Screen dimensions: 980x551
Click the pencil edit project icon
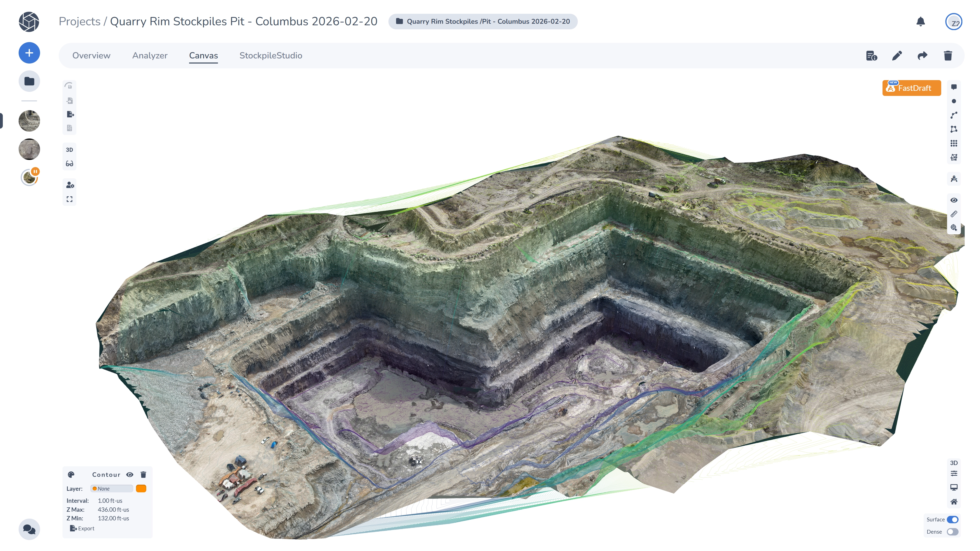[x=897, y=56]
